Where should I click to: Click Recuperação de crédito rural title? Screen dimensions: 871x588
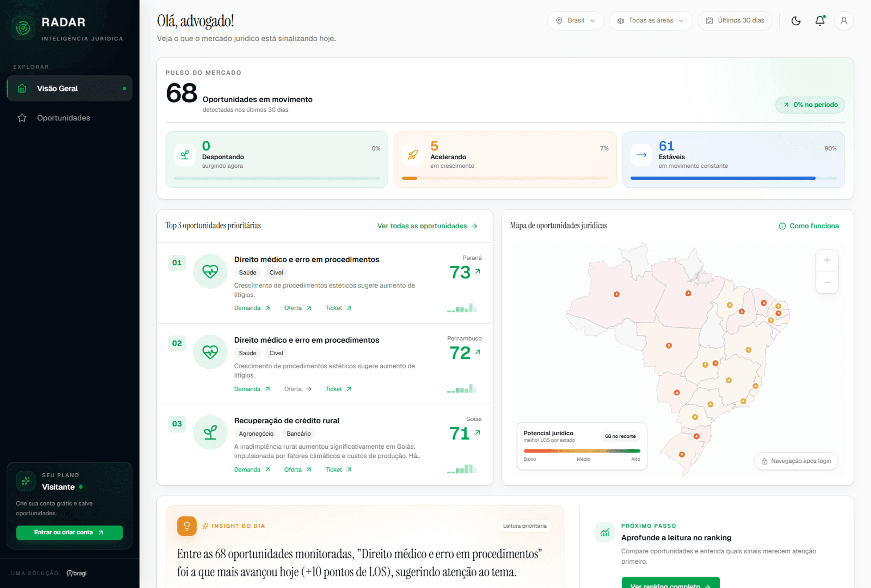pyautogui.click(x=287, y=420)
